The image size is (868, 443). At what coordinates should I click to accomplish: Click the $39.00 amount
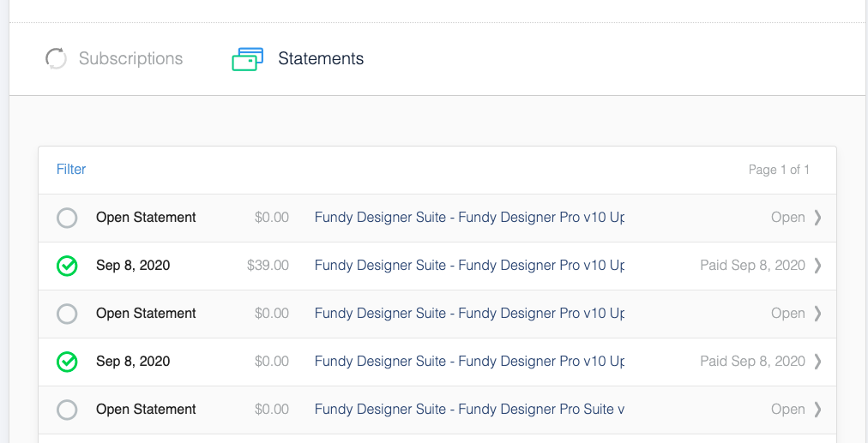coord(268,266)
